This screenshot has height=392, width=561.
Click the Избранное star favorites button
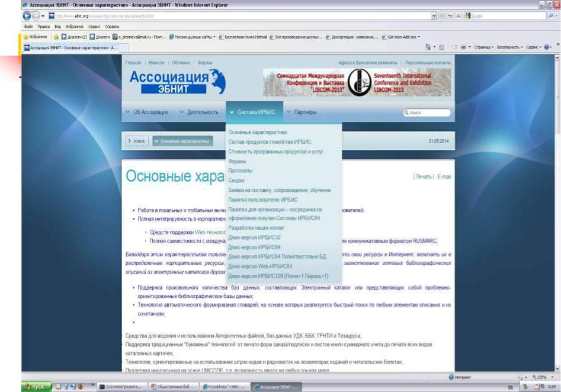[x=36, y=37]
